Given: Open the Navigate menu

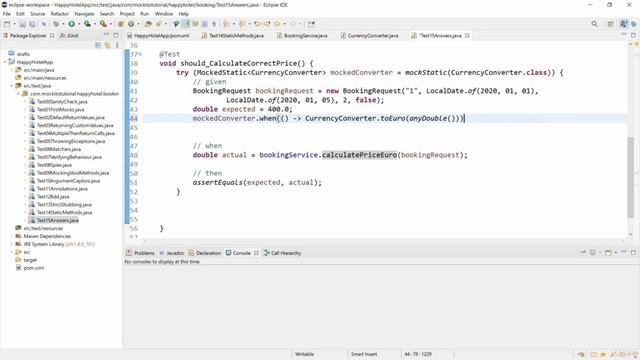Looking at the screenshot, I should (84, 13).
